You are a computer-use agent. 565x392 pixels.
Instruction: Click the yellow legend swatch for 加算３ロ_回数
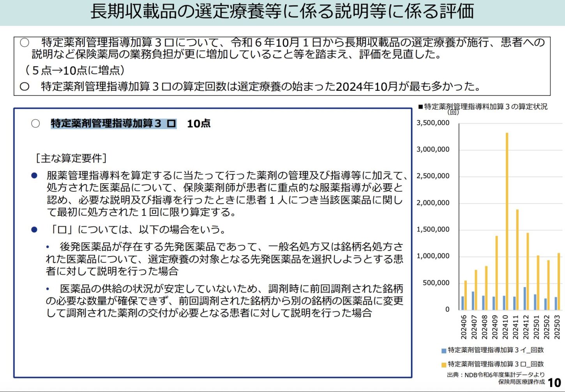[443, 365]
